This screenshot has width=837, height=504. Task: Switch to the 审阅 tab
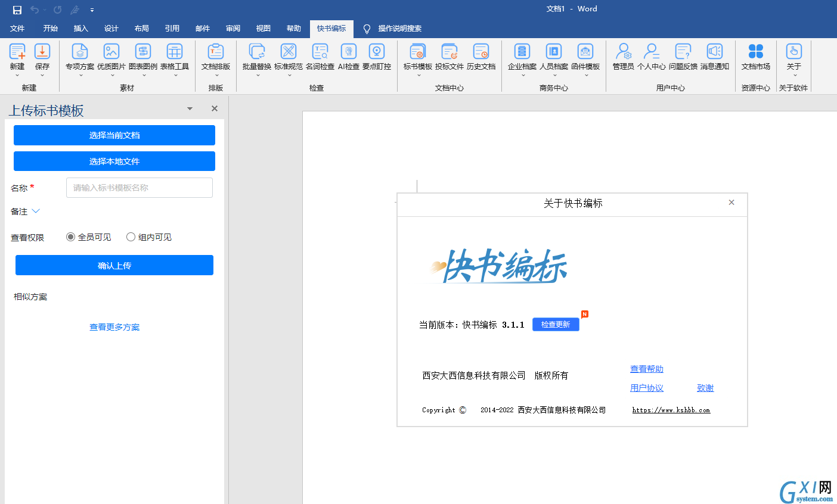(x=233, y=29)
